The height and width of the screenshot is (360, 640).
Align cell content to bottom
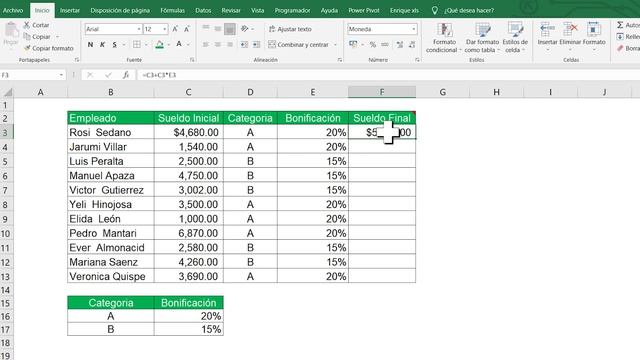230,29
